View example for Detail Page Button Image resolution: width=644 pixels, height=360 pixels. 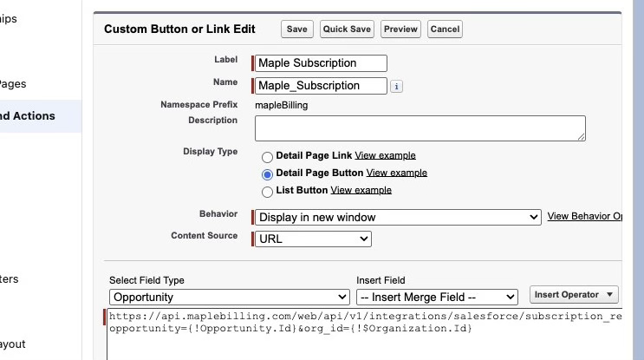[396, 173]
